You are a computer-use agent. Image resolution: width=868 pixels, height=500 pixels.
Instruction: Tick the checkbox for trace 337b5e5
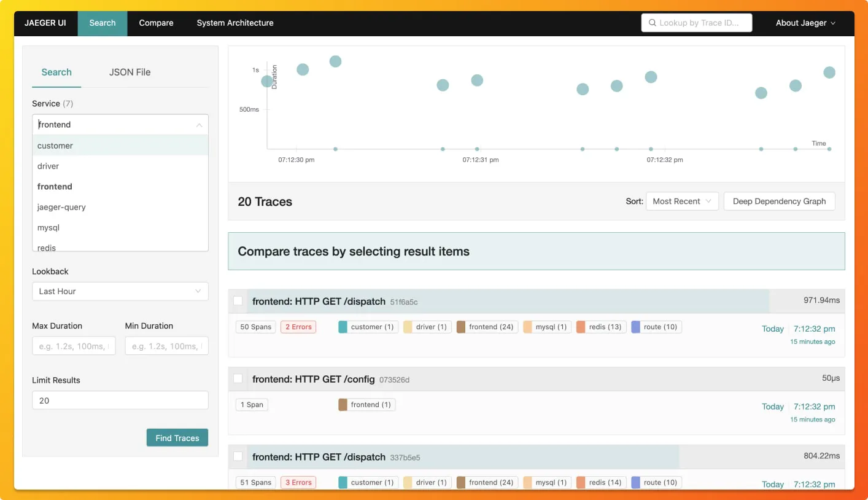238,456
